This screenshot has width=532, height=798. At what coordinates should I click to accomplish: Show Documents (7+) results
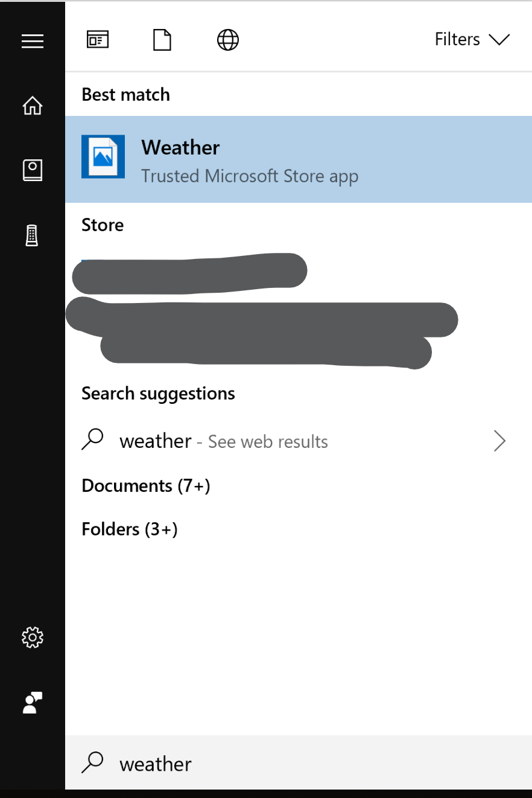tap(145, 486)
